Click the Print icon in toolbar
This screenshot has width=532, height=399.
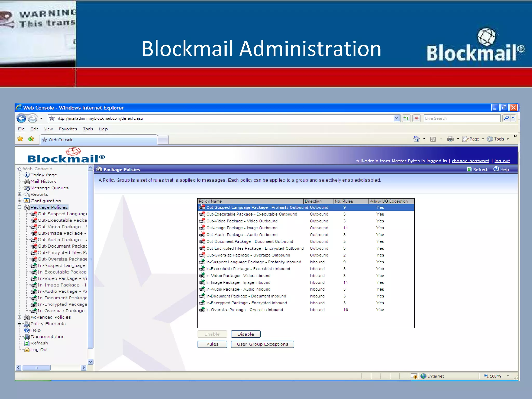[x=450, y=139]
